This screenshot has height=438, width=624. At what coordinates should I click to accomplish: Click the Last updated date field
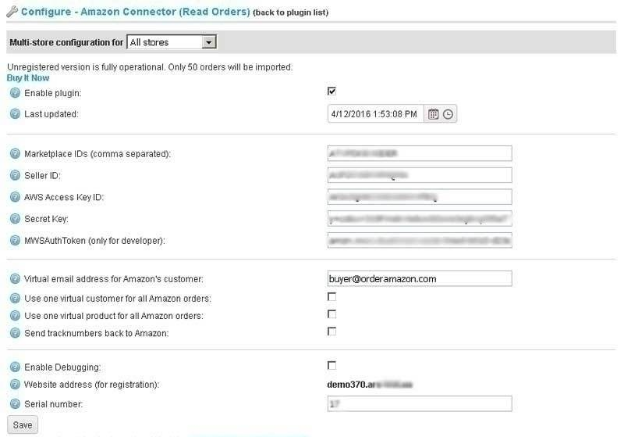tap(375, 114)
